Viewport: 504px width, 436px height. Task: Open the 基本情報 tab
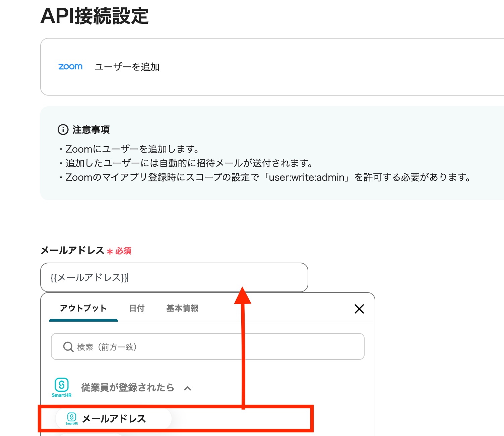click(182, 308)
